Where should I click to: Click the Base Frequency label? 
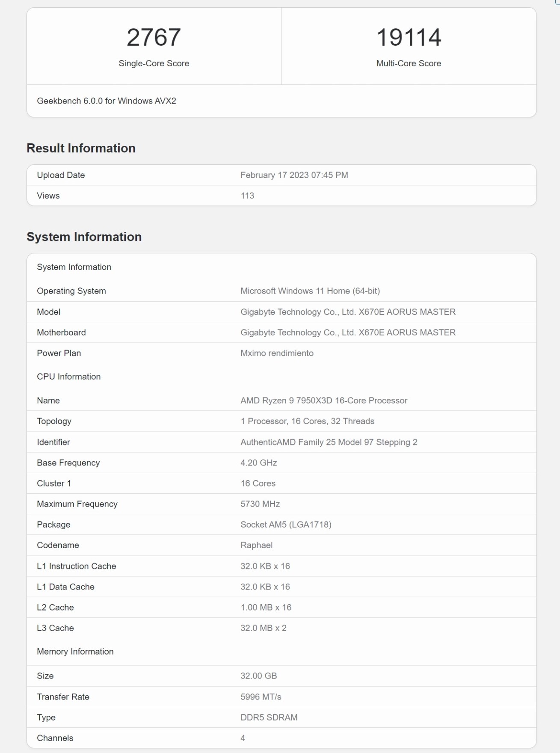click(68, 462)
